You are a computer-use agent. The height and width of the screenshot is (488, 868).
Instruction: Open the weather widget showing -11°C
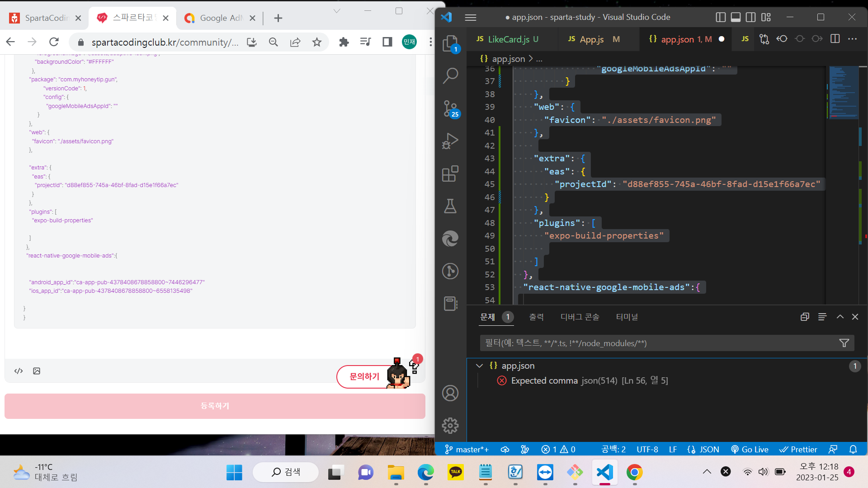[x=46, y=472]
